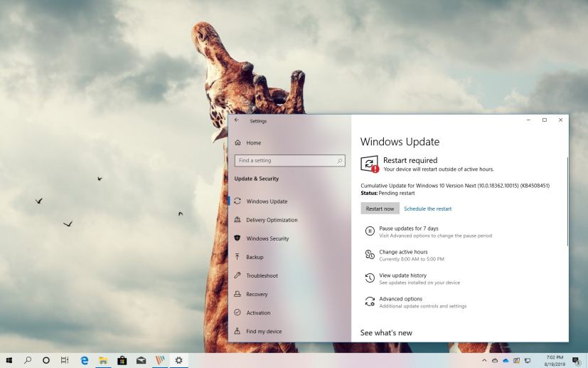
Task: Select the Troubleshoot label
Action: pos(262,275)
